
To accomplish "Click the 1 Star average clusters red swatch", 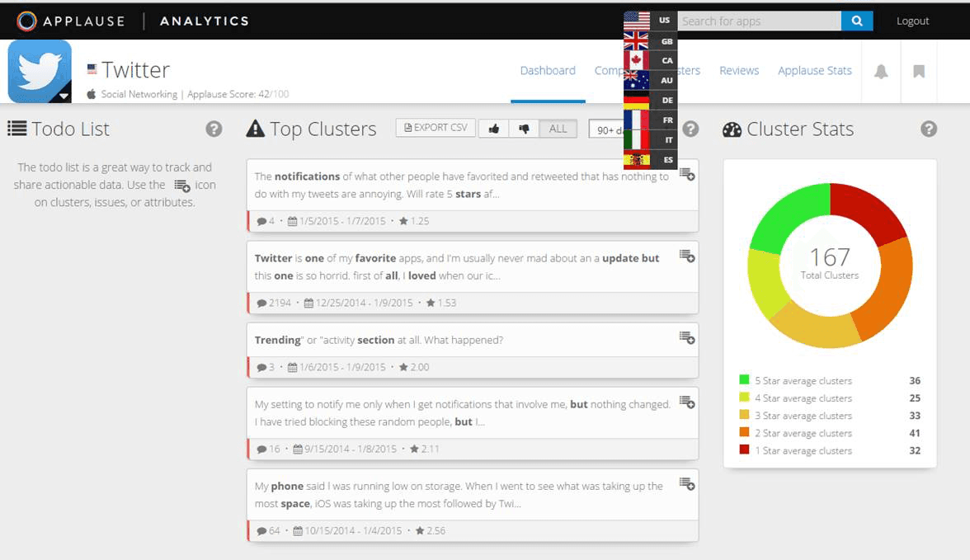I will 744,449.
